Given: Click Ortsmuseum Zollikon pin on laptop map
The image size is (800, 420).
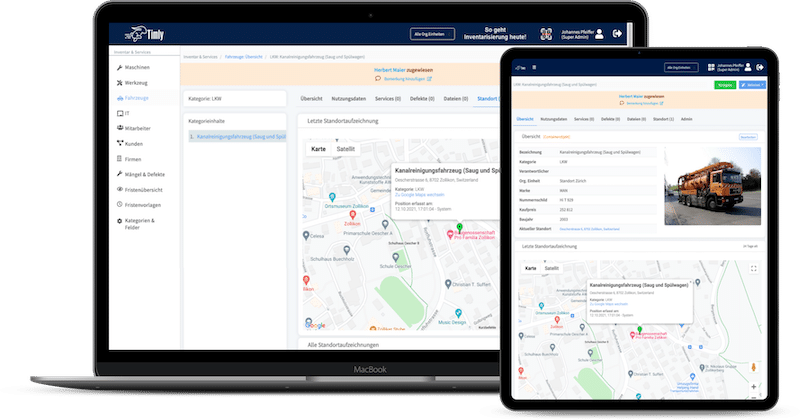Looking at the screenshot, I should [x=332, y=197].
